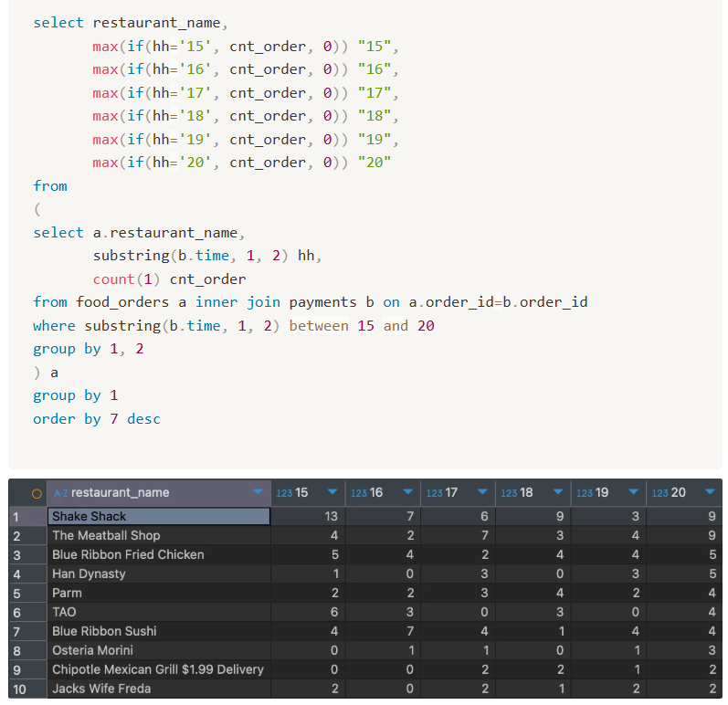Click the 123 type icon on column 17
Screen dimensions: 728x705
point(434,493)
